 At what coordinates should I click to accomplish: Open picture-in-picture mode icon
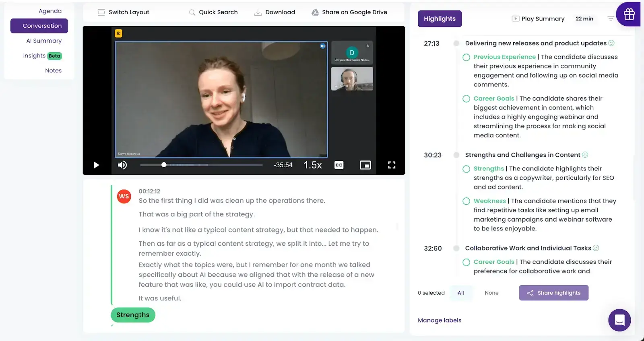[x=365, y=165]
